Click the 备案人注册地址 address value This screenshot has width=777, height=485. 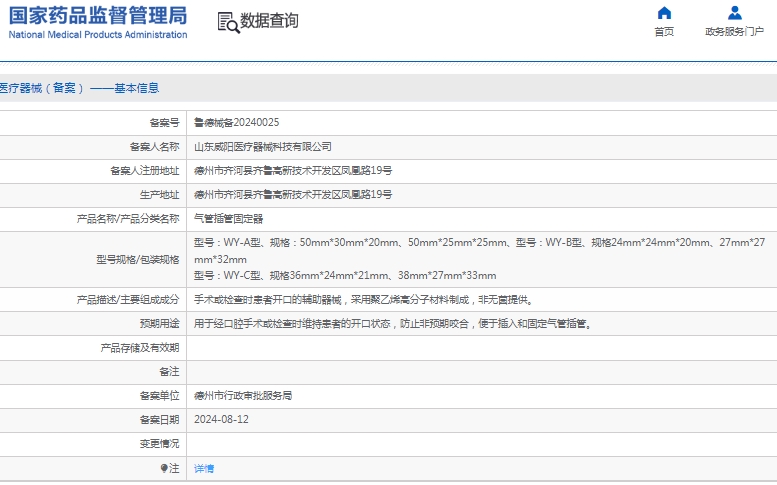pos(293,170)
